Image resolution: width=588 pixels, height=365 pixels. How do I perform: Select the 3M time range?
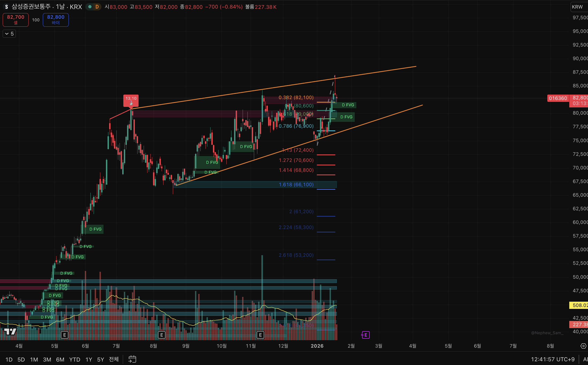point(47,359)
